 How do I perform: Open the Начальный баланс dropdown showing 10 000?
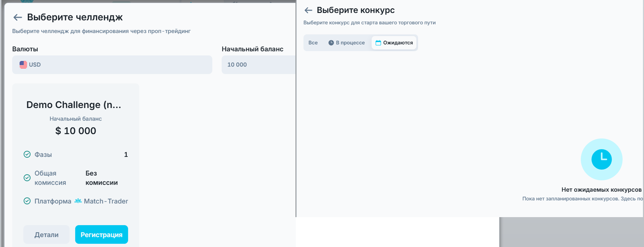pos(259,65)
